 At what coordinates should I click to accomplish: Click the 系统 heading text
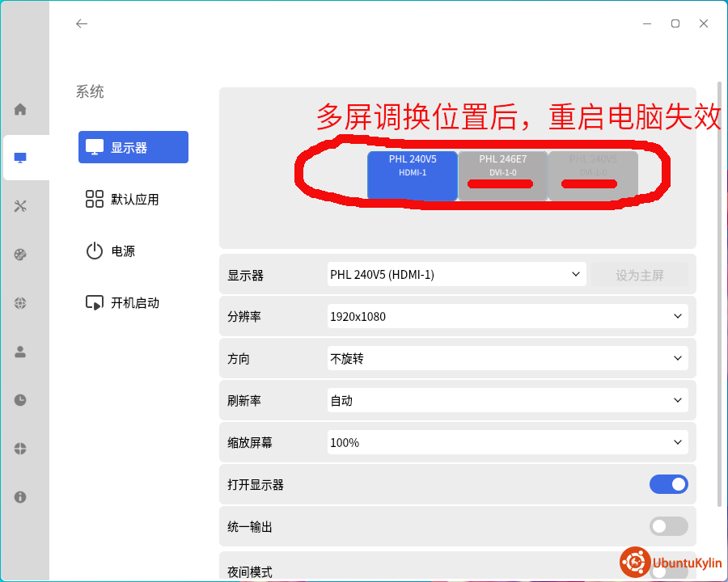pyautogui.click(x=90, y=91)
